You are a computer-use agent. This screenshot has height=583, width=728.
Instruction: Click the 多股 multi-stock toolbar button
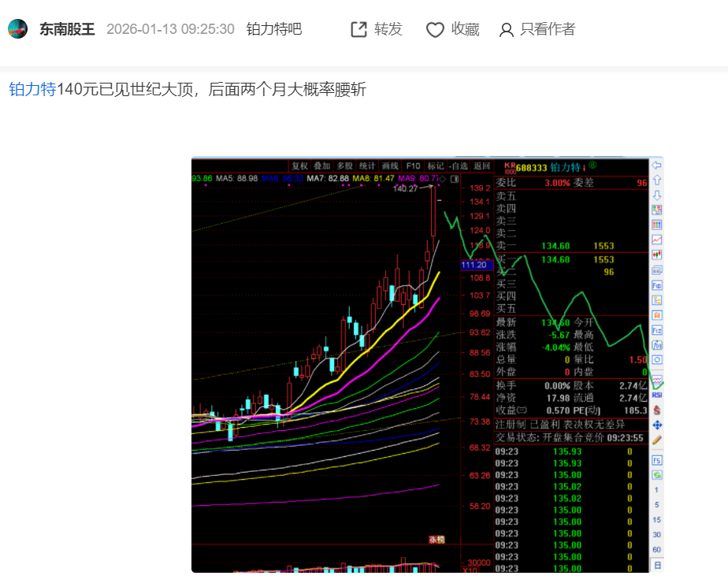pyautogui.click(x=344, y=165)
